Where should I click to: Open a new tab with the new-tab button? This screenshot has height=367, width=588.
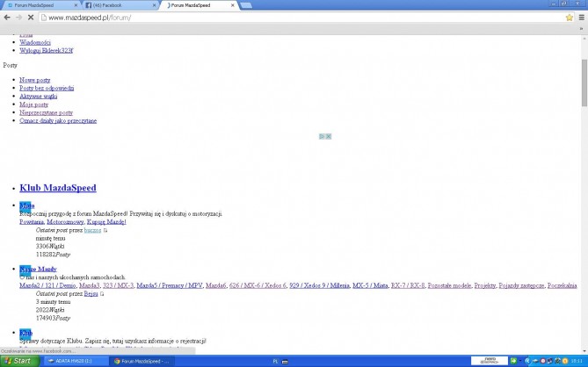pos(245,5)
